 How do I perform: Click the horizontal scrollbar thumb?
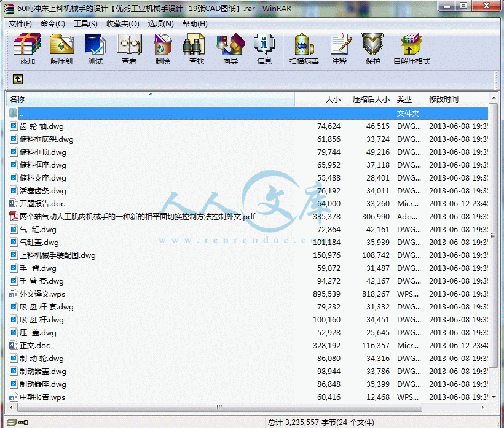coord(219,408)
